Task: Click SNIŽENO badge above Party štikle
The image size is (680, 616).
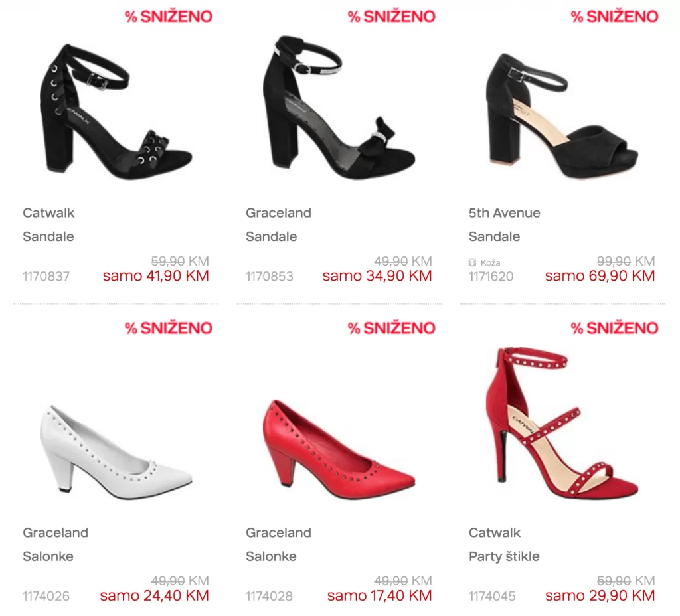Action: (x=614, y=328)
